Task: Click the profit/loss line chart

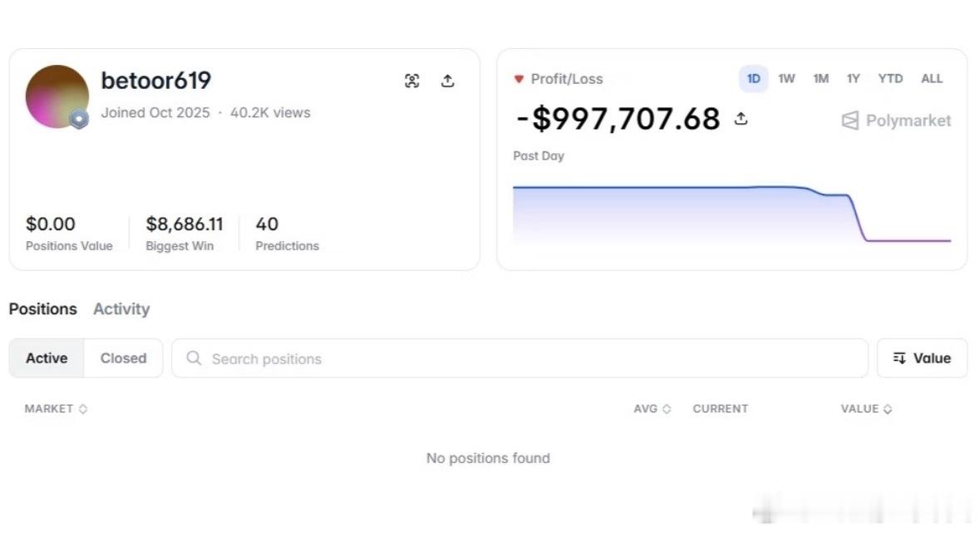Action: coord(731,214)
